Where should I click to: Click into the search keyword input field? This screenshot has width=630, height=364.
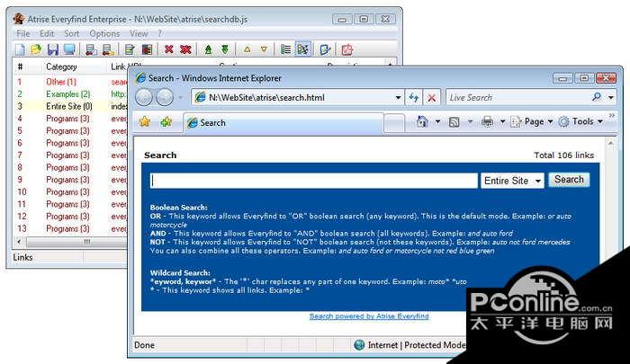coord(314,181)
